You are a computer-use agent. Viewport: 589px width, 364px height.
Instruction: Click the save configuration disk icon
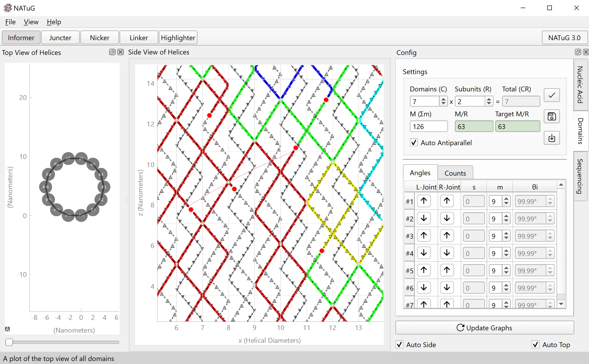tap(551, 117)
